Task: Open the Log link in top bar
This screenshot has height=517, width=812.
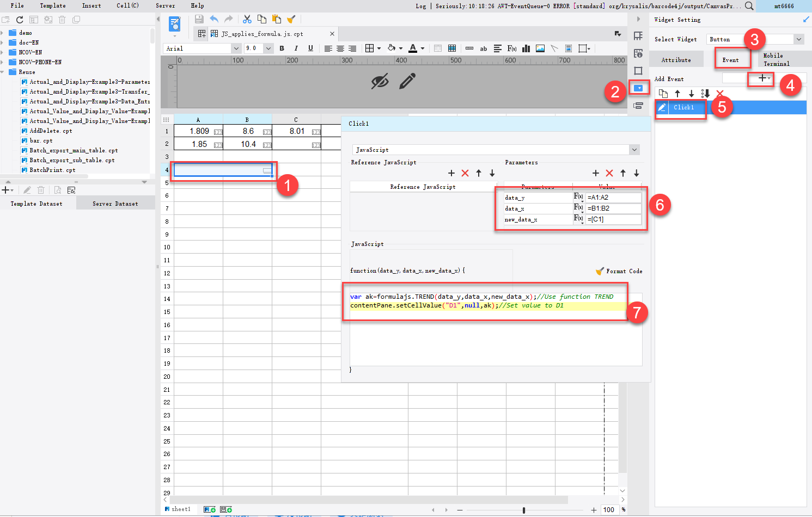Action: 421,6
